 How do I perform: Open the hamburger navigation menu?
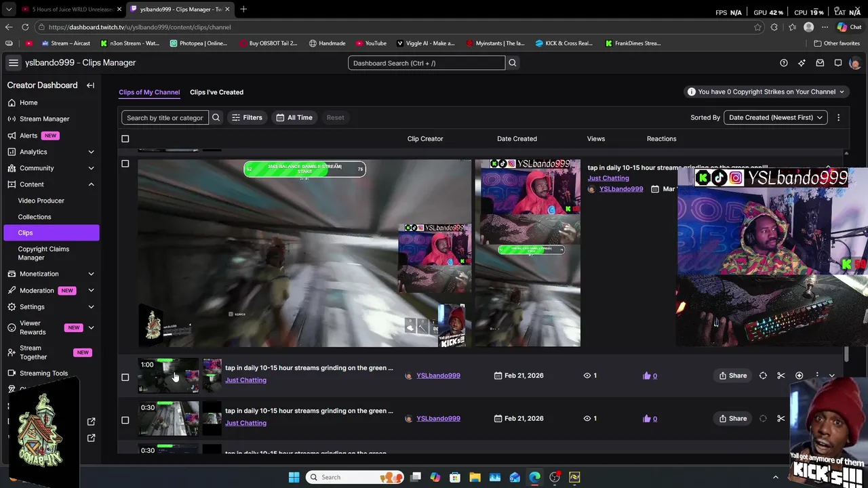13,62
